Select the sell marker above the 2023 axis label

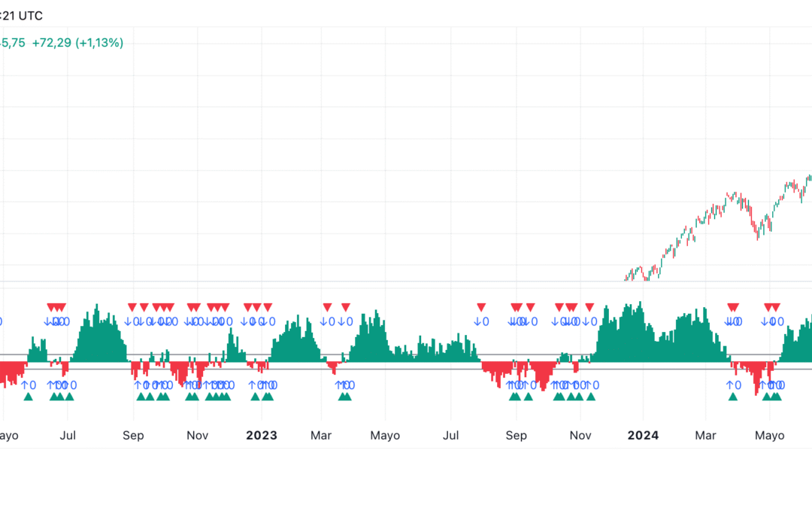pos(261,306)
